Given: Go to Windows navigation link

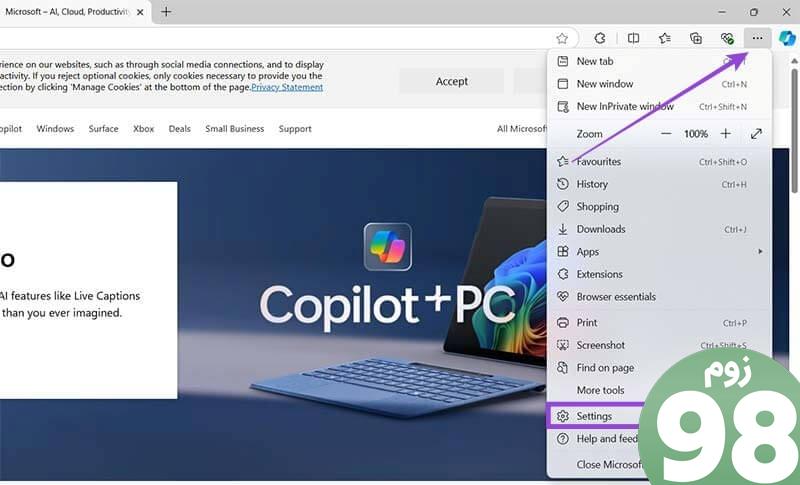Looking at the screenshot, I should [x=55, y=129].
